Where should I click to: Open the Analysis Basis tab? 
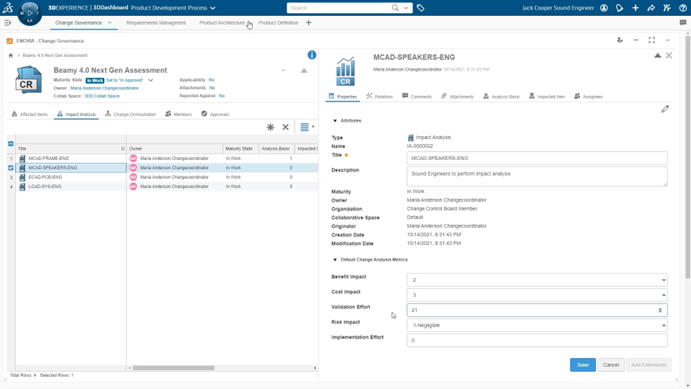[x=501, y=96]
